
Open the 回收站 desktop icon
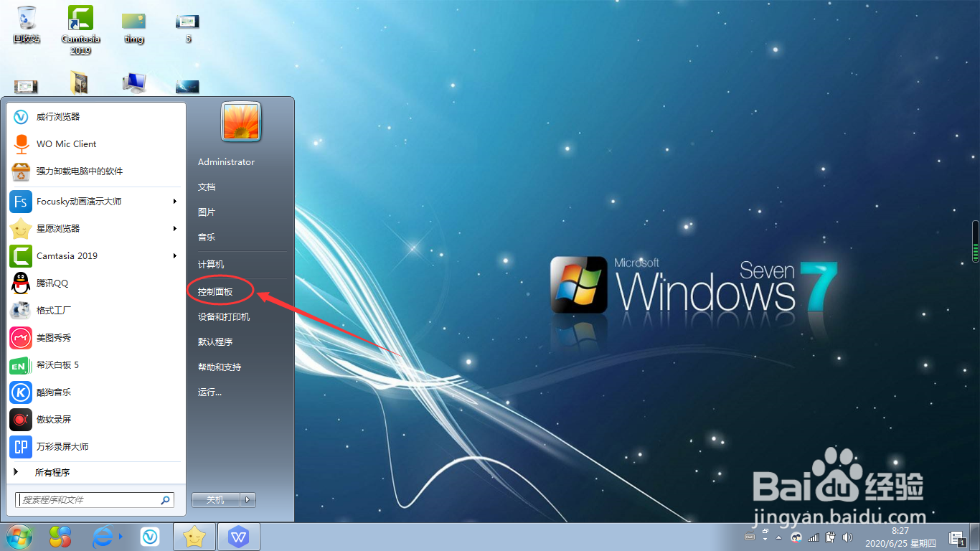pyautogui.click(x=26, y=24)
